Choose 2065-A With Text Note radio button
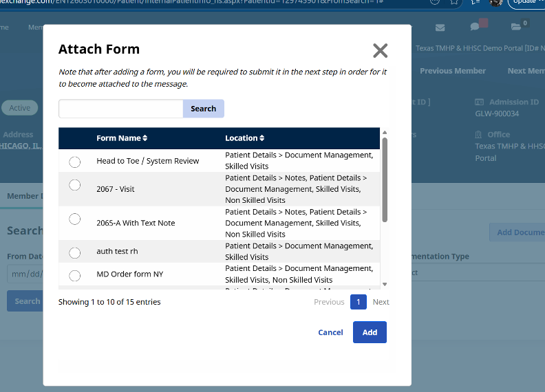This screenshot has height=392, width=545. [75, 219]
